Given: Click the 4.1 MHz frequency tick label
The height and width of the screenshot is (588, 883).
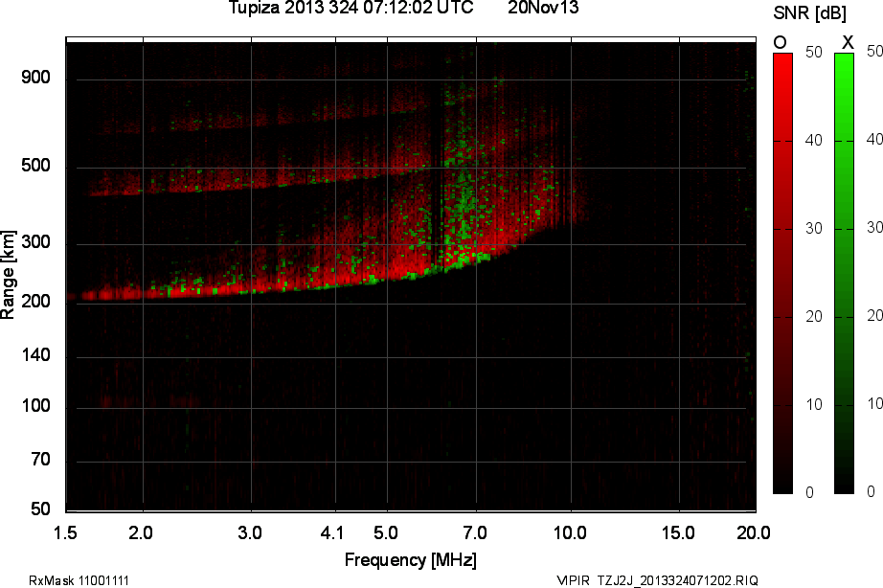Looking at the screenshot, I should pyautogui.click(x=331, y=532).
